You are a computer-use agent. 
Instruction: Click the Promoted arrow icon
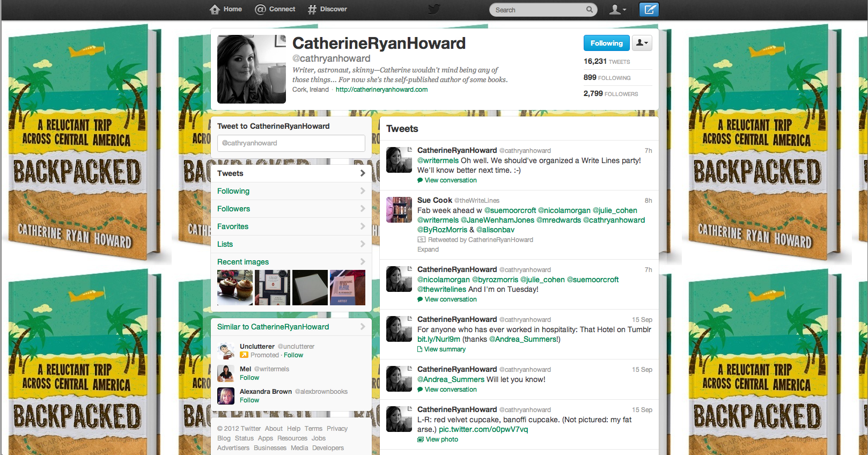[x=244, y=355]
